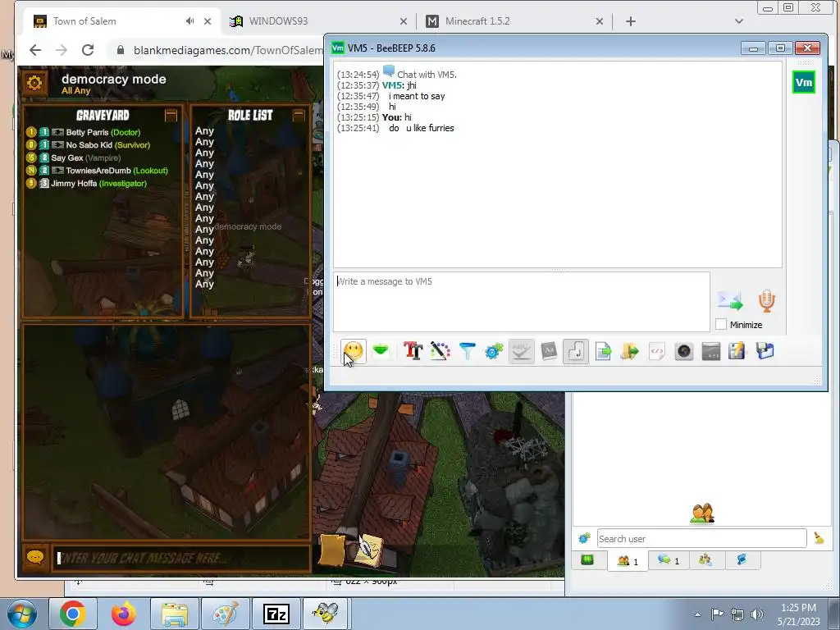Launch Firefox from the taskbar
Screen dimensions: 840x630
pyautogui.click(x=124, y=614)
